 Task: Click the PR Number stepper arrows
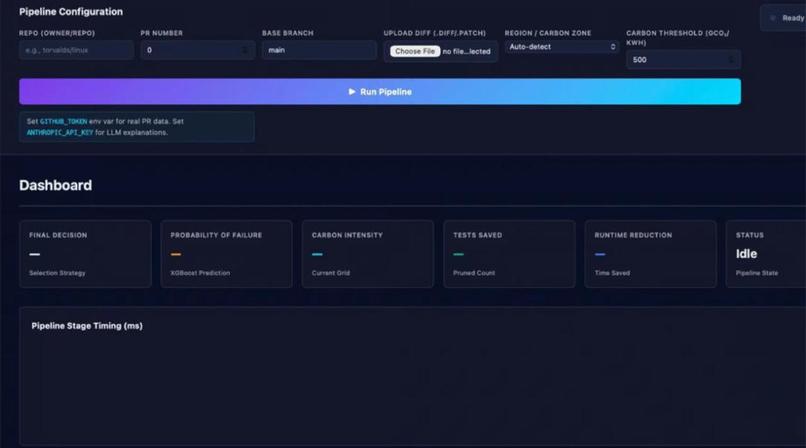(x=245, y=50)
